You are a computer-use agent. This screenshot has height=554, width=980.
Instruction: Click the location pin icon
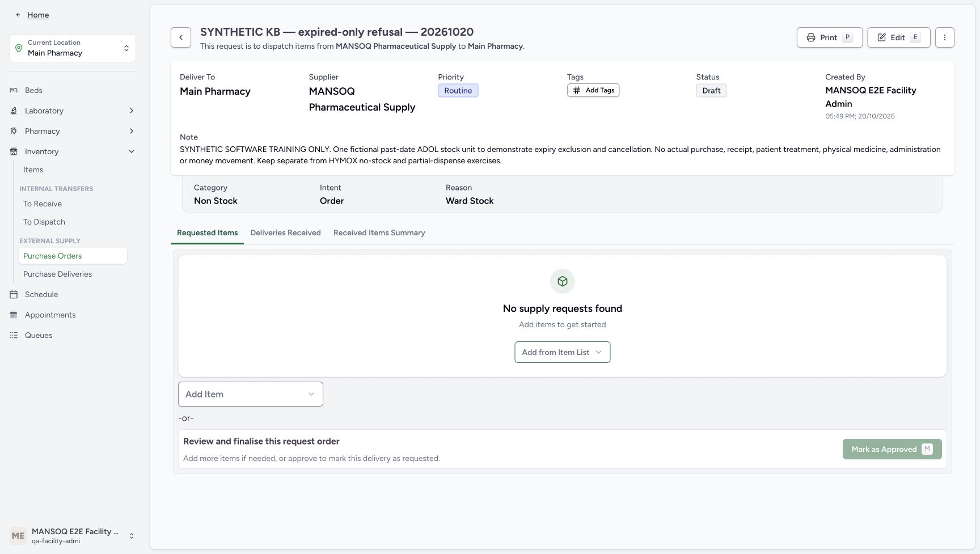pos(19,48)
